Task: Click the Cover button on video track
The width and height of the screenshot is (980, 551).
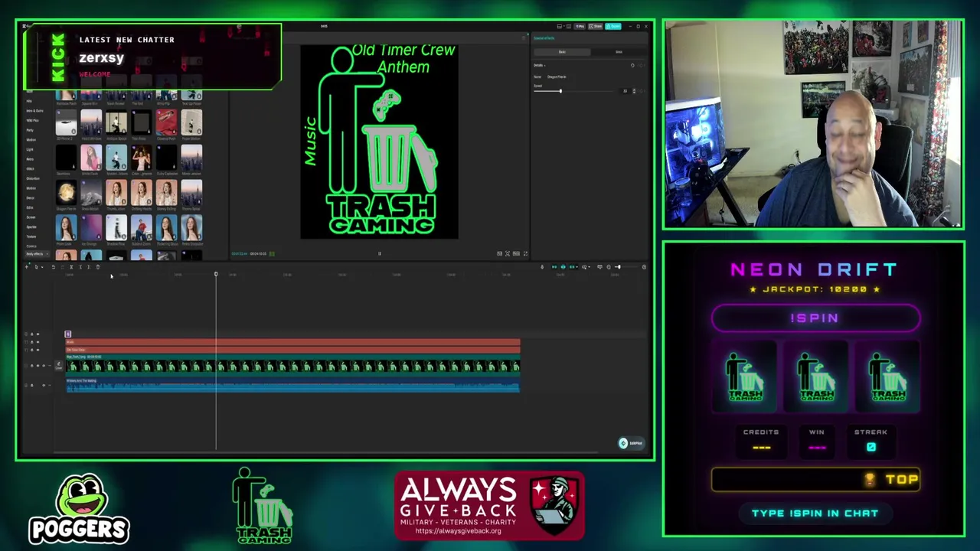Action: coord(58,366)
